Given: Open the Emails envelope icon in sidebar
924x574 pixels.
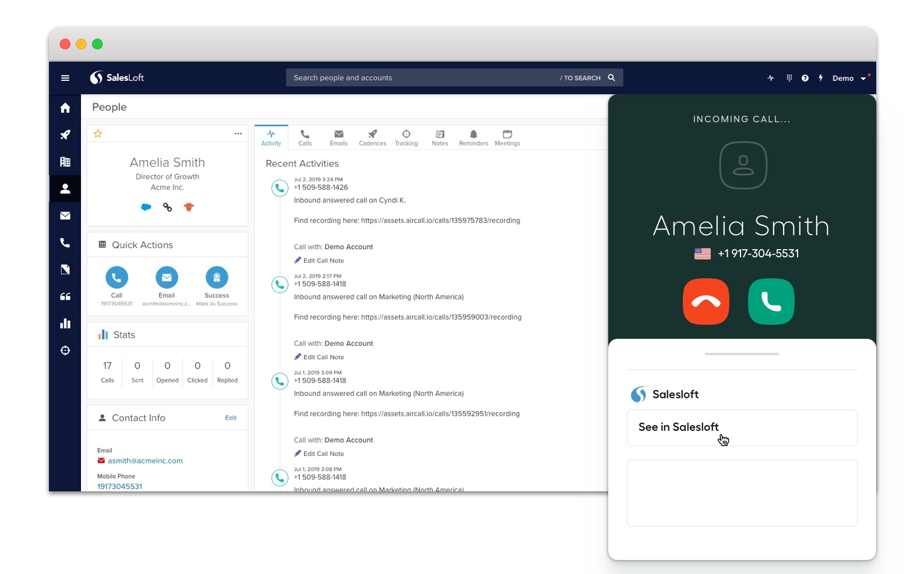Looking at the screenshot, I should pos(65,216).
